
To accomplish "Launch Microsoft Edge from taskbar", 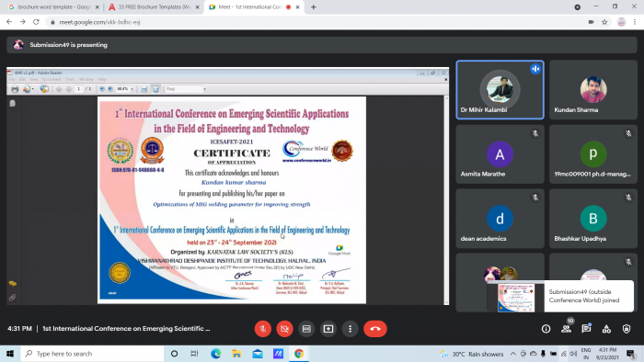I will pyautogui.click(x=215, y=354).
